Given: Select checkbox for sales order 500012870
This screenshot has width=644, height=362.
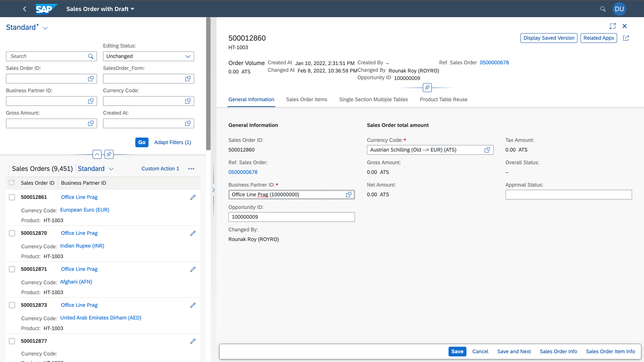Looking at the screenshot, I should pos(12,233).
